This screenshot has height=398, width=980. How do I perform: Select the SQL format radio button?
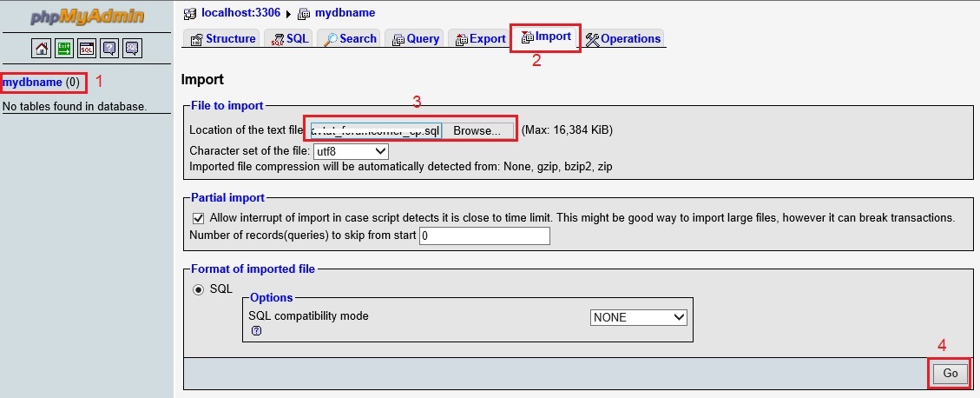(x=198, y=289)
